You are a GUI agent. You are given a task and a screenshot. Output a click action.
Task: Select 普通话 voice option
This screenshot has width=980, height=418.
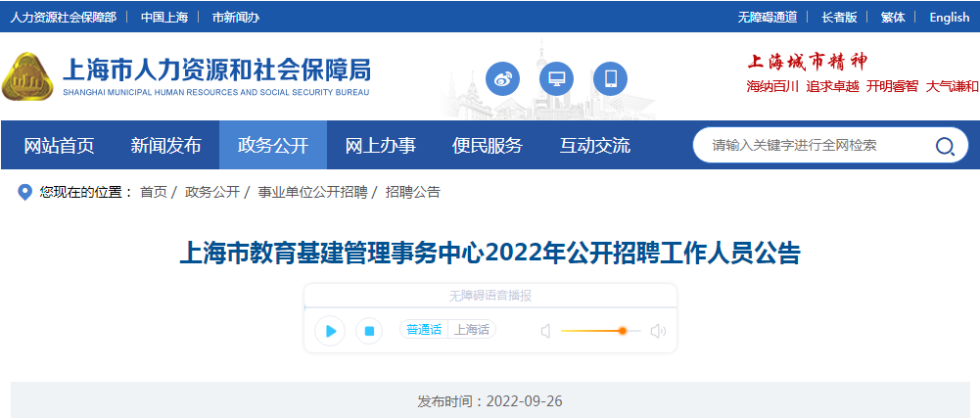[x=424, y=330]
